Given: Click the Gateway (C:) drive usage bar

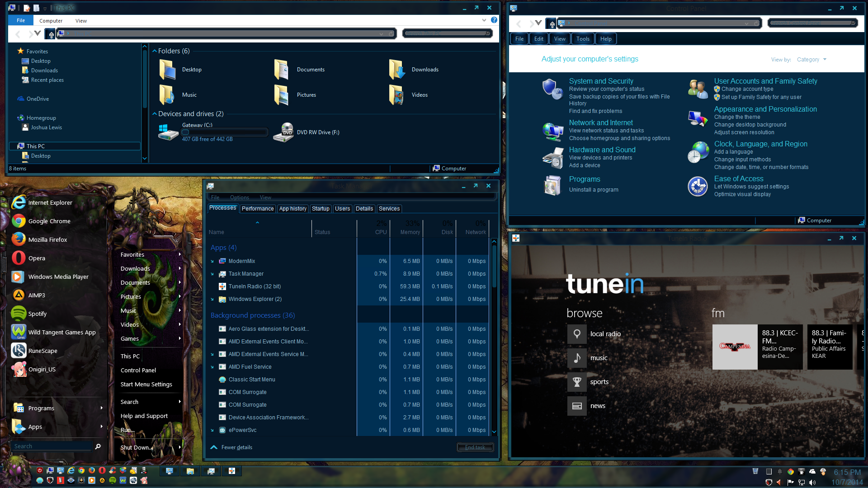Looking at the screenshot, I should [x=225, y=132].
